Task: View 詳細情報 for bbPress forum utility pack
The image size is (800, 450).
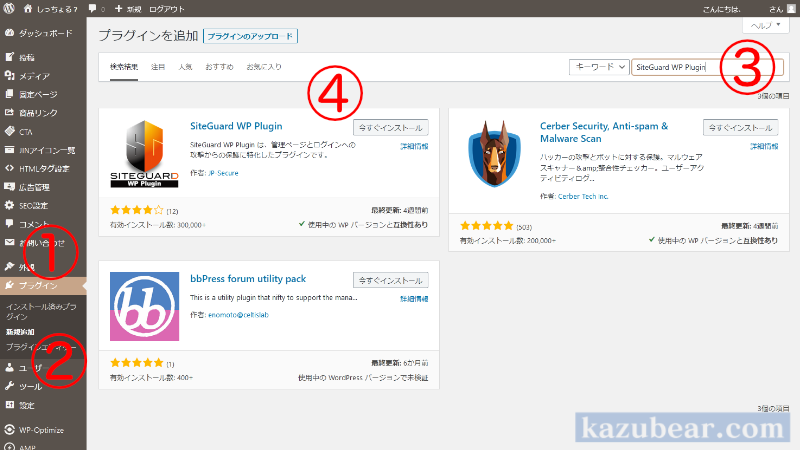Action: (x=414, y=299)
